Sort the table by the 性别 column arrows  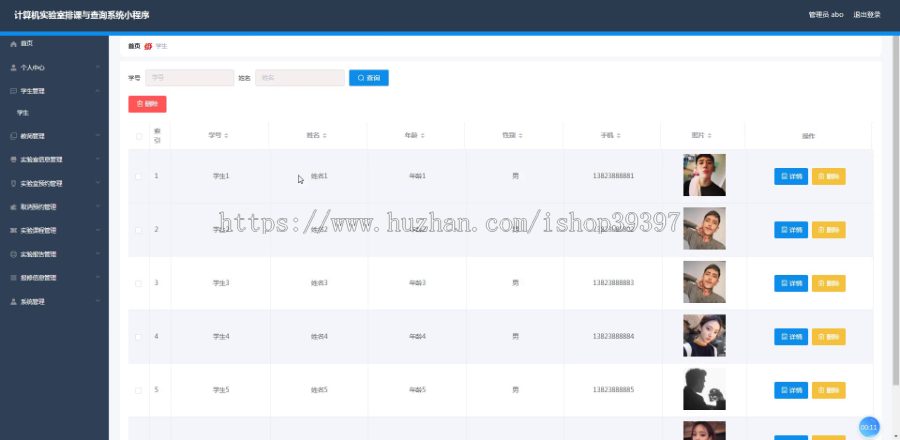tap(521, 135)
